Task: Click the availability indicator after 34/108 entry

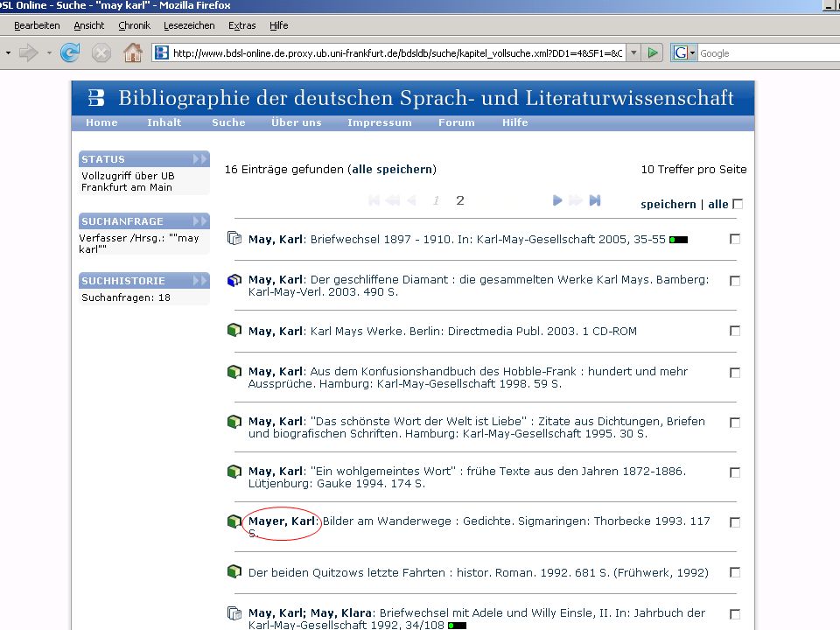Action: (x=457, y=625)
